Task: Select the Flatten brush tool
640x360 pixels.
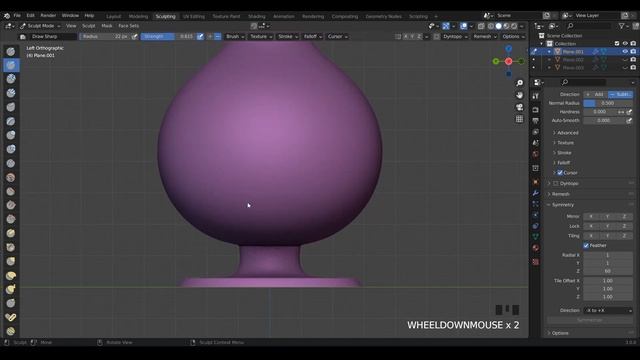Action: click(11, 191)
